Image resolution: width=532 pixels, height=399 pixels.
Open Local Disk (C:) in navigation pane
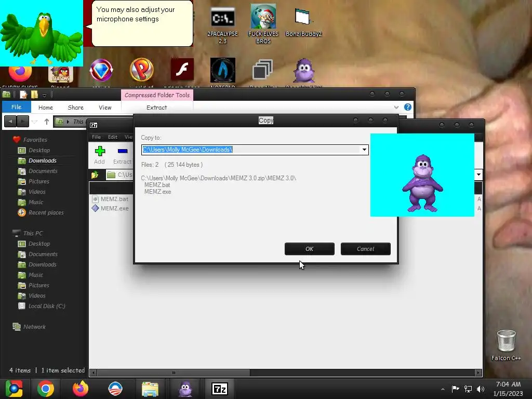pyautogui.click(x=42, y=306)
